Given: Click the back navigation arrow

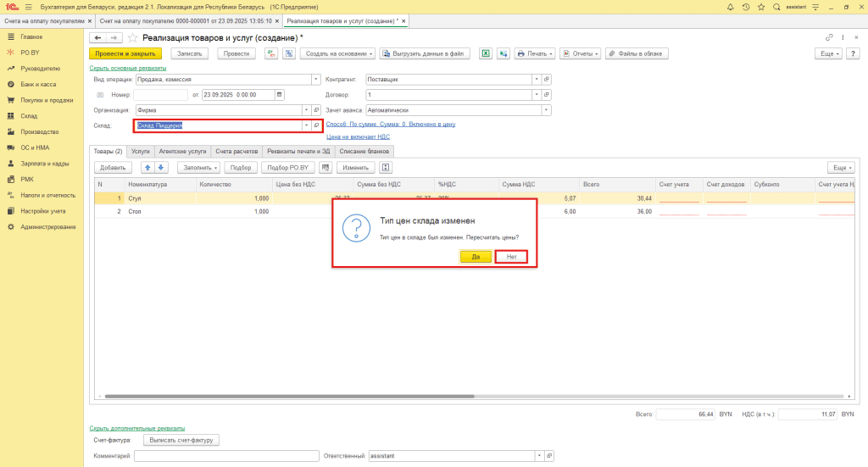Looking at the screenshot, I should coord(97,38).
